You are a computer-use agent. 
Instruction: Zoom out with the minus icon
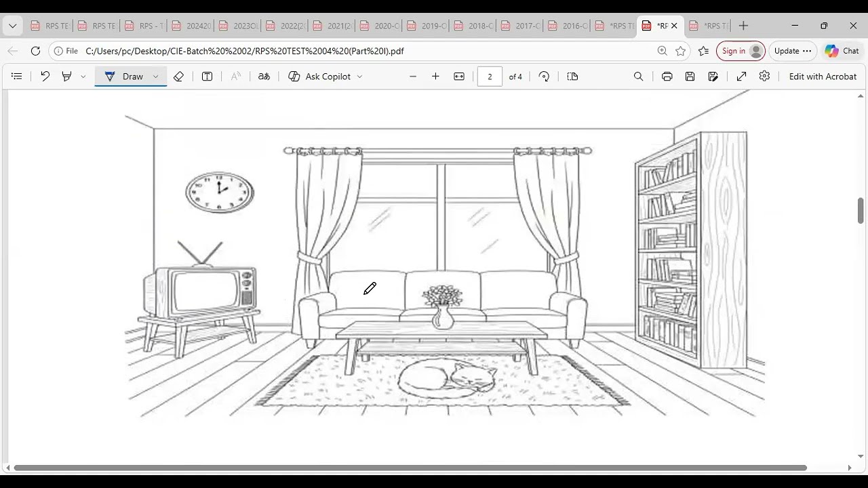click(413, 77)
